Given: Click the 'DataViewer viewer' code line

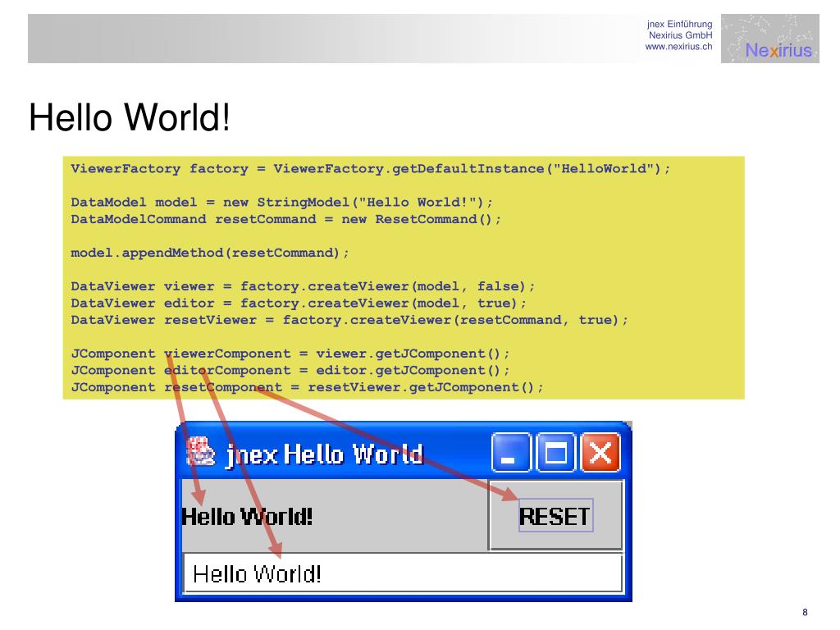Looking at the screenshot, I should (x=303, y=286).
